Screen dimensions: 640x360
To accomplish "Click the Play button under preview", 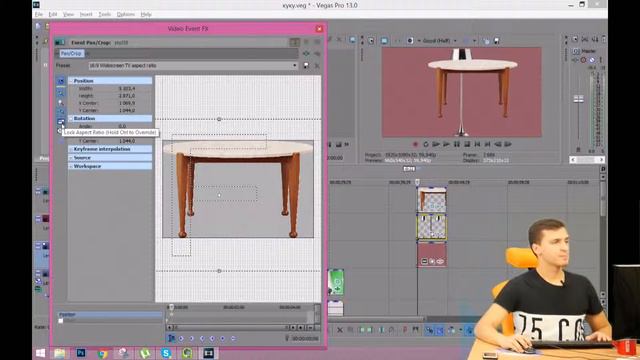I will click(x=446, y=144).
